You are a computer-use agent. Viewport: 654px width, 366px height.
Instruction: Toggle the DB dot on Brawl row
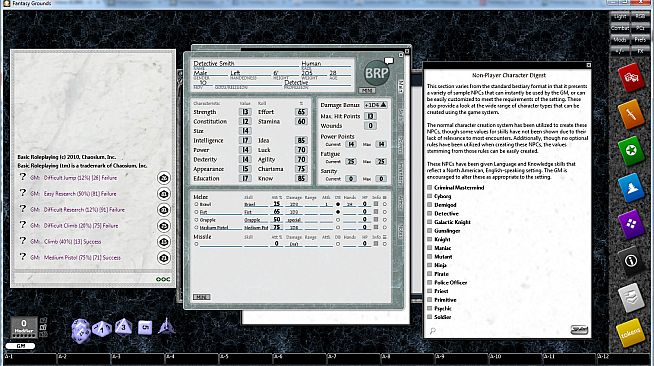tap(338, 205)
